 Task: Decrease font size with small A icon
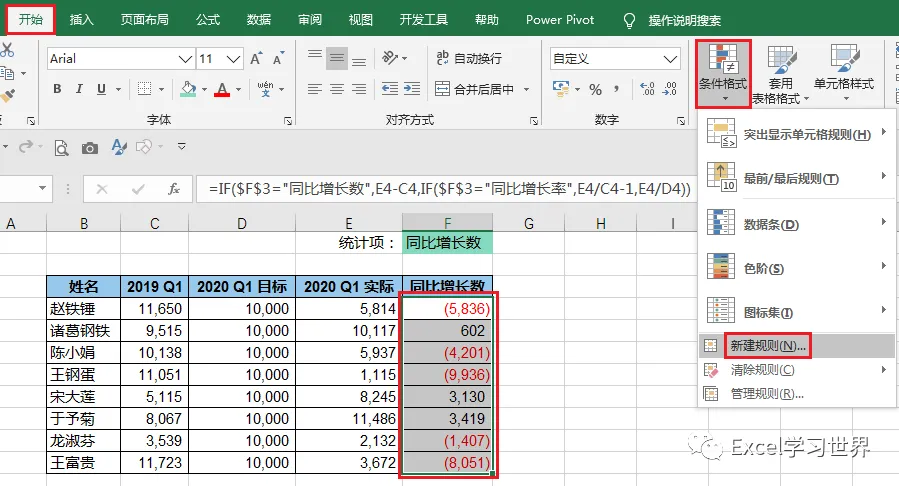pos(278,58)
